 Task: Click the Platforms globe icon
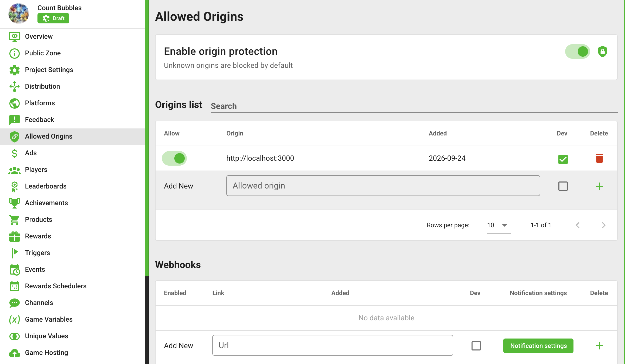click(x=15, y=103)
